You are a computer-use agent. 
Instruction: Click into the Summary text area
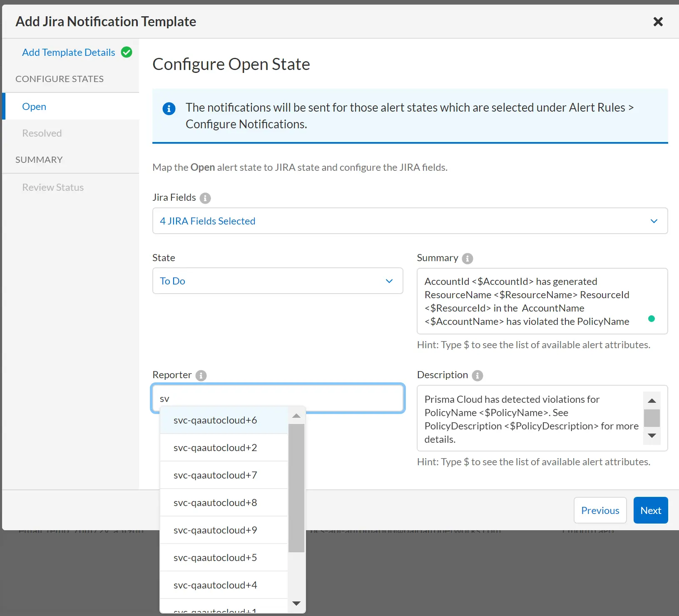(x=542, y=301)
